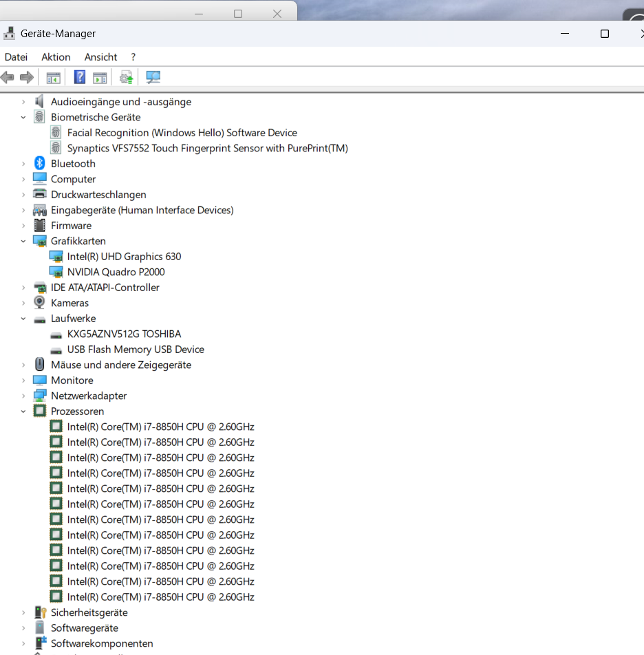Select the first i7-8850H processor entry

tap(161, 427)
